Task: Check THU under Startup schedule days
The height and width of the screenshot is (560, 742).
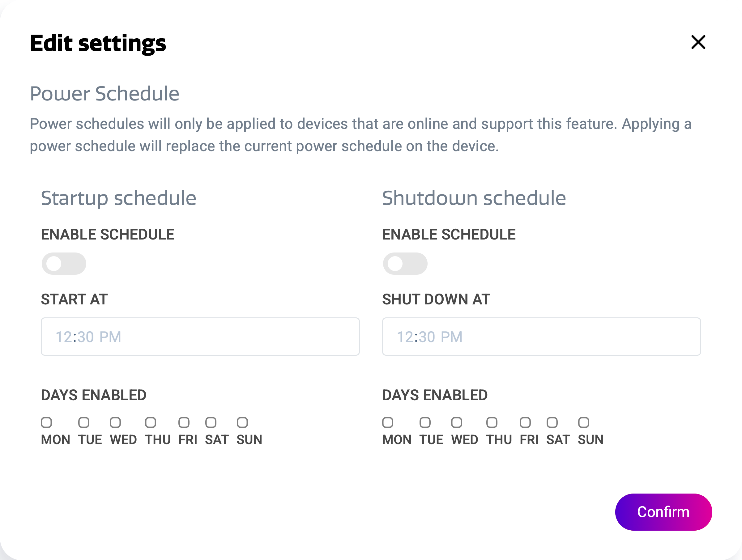Action: [151, 422]
